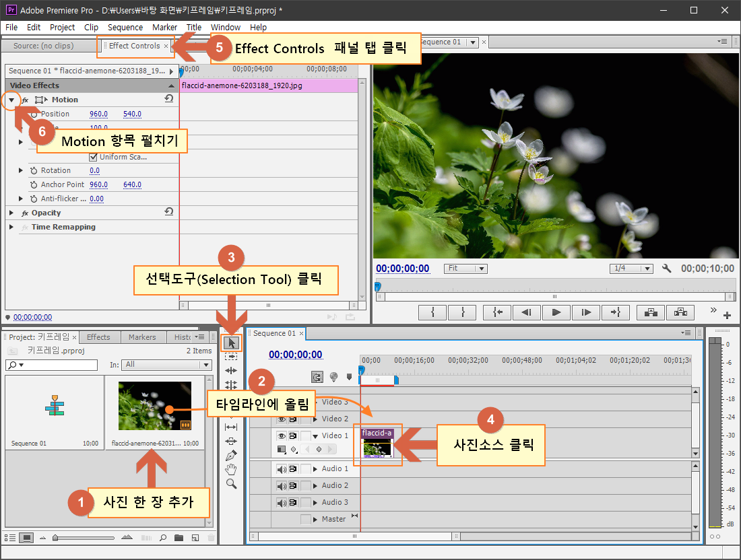
Task: Select the Hand tool
Action: (x=231, y=469)
